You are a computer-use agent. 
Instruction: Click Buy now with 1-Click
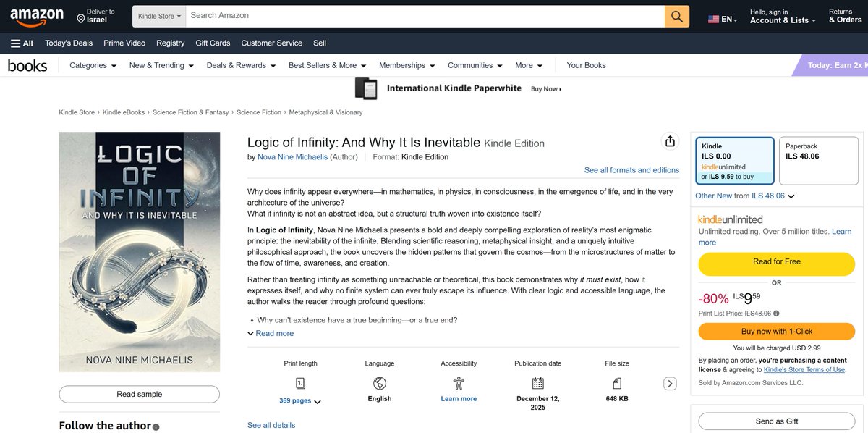click(777, 332)
